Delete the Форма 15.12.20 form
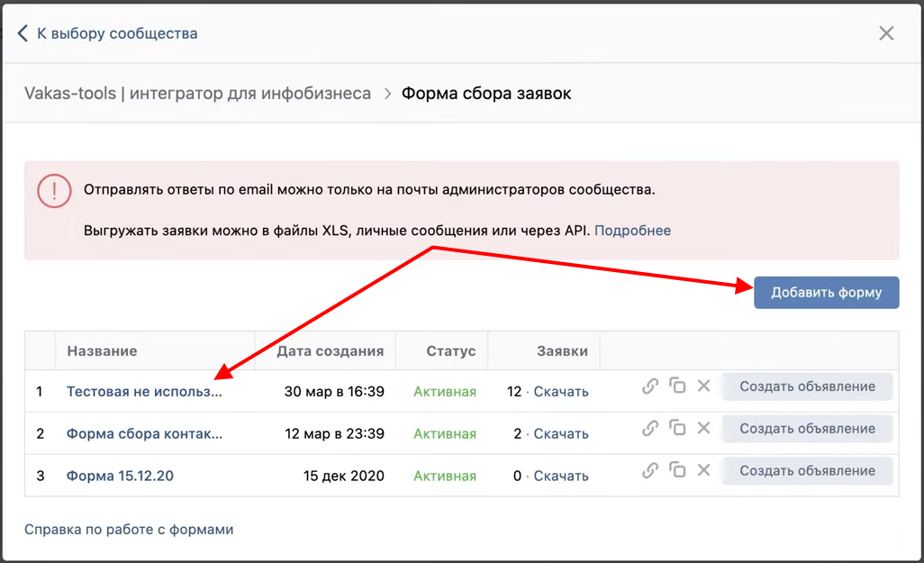Screen dimensions: 924x563 pos(704,470)
